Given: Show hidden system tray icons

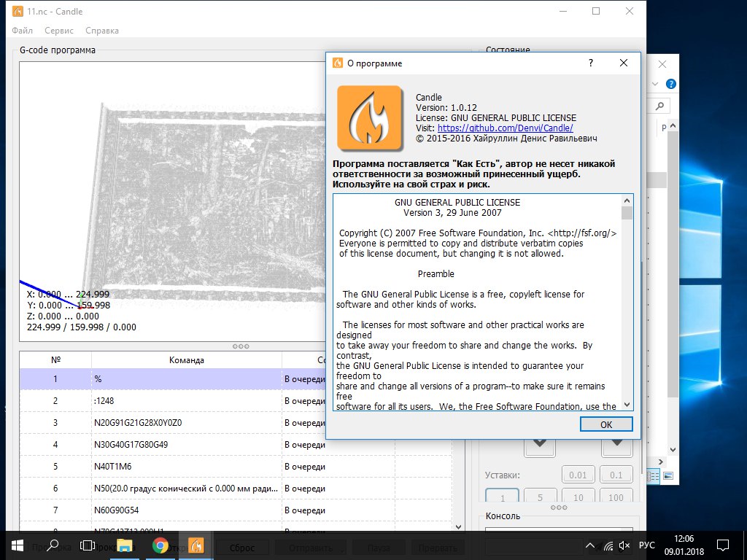Looking at the screenshot, I should coord(589,545).
